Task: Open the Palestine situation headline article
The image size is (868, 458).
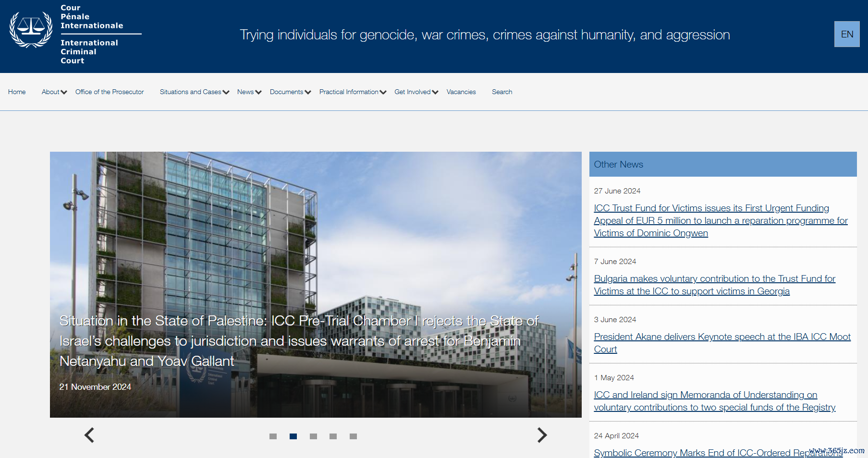Action: coord(299,341)
